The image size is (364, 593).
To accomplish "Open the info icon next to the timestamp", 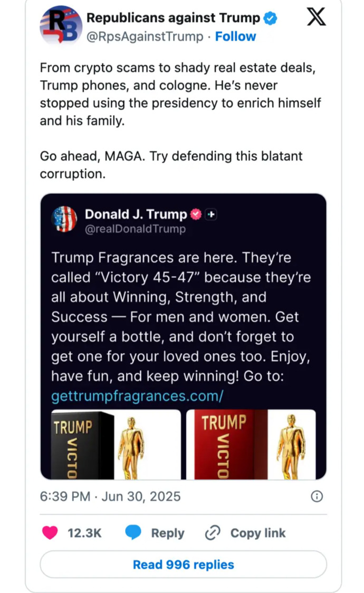I will pos(316,496).
